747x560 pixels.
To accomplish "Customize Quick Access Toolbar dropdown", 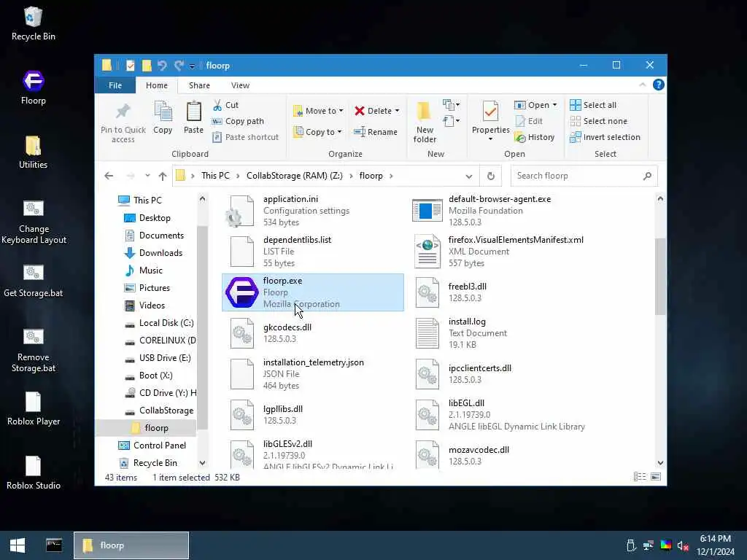I will [x=192, y=66].
